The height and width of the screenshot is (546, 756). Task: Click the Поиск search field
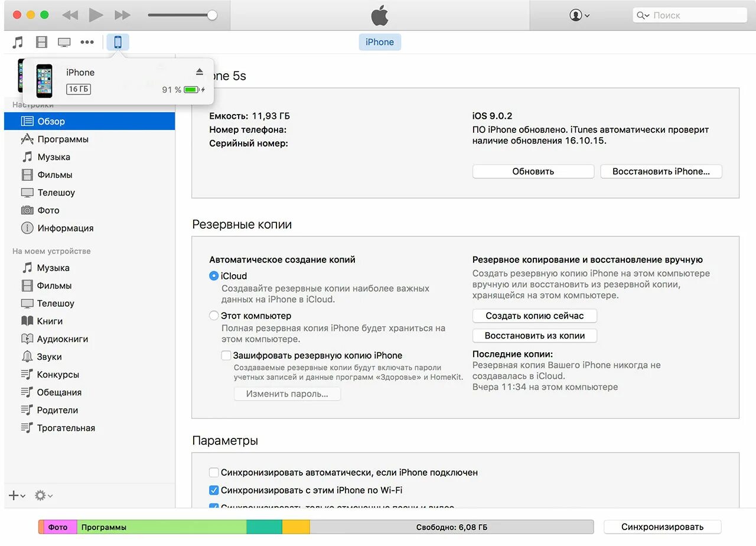tap(689, 15)
